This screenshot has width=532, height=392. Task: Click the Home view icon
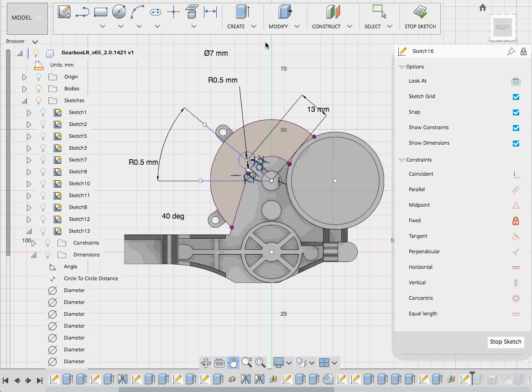(x=482, y=8)
